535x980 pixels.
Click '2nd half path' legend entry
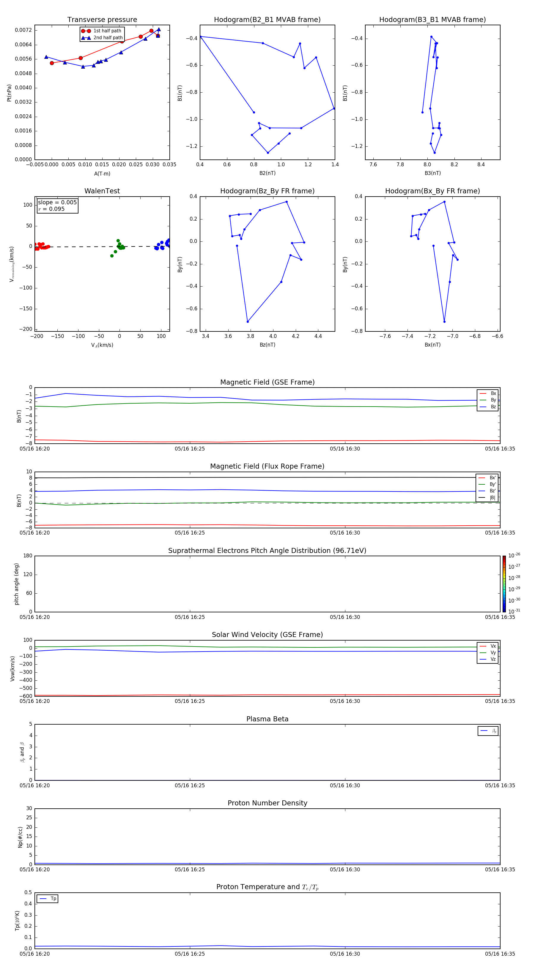103,38
